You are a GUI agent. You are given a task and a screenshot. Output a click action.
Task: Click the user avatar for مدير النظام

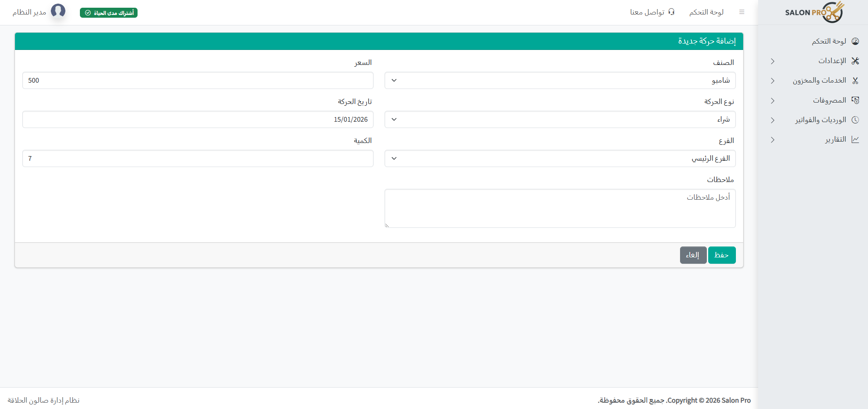(x=58, y=11)
